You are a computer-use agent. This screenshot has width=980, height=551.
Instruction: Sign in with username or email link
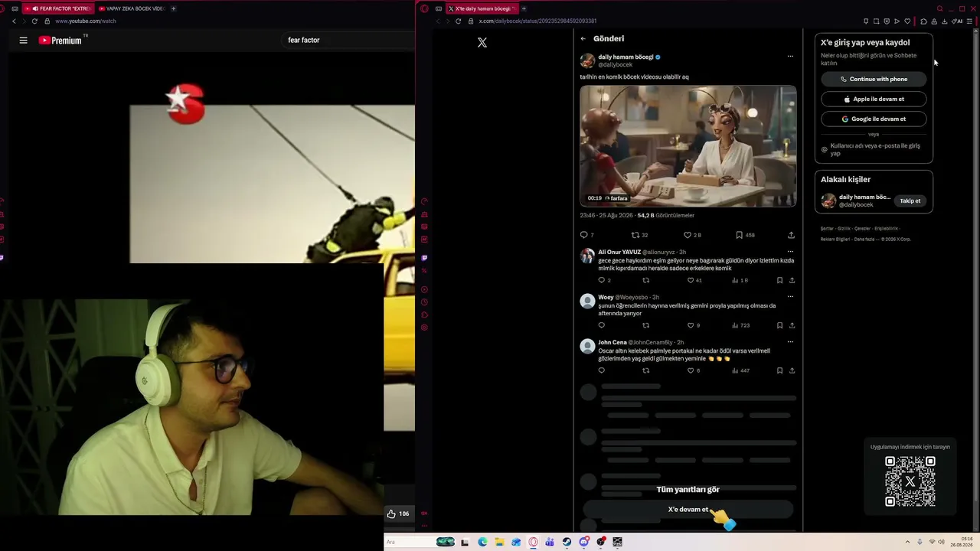pos(874,149)
